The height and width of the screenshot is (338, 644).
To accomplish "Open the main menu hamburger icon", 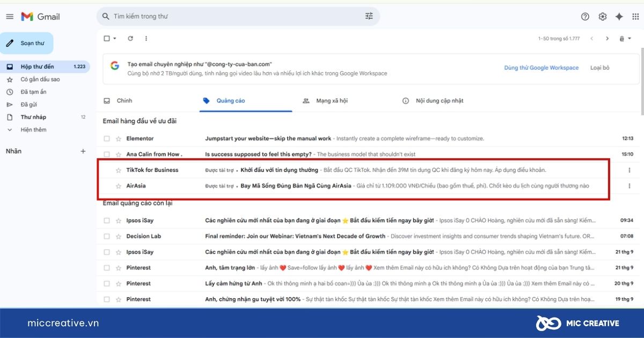I will [x=10, y=17].
